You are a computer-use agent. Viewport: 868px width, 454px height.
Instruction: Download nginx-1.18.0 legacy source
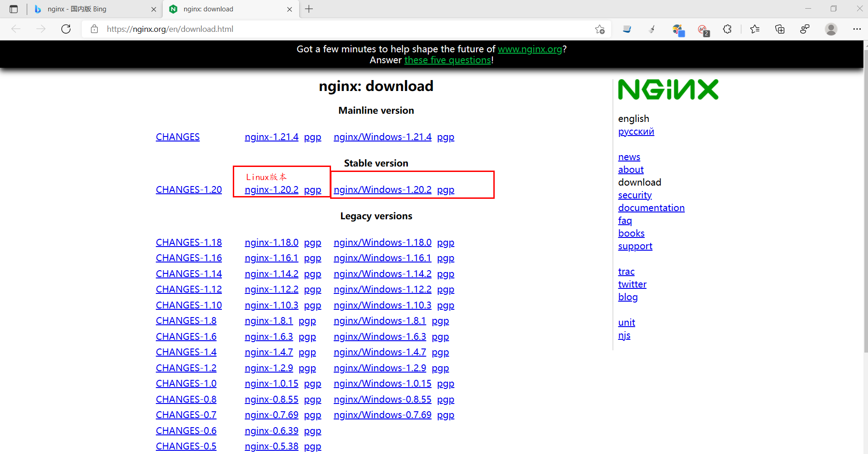pos(271,242)
